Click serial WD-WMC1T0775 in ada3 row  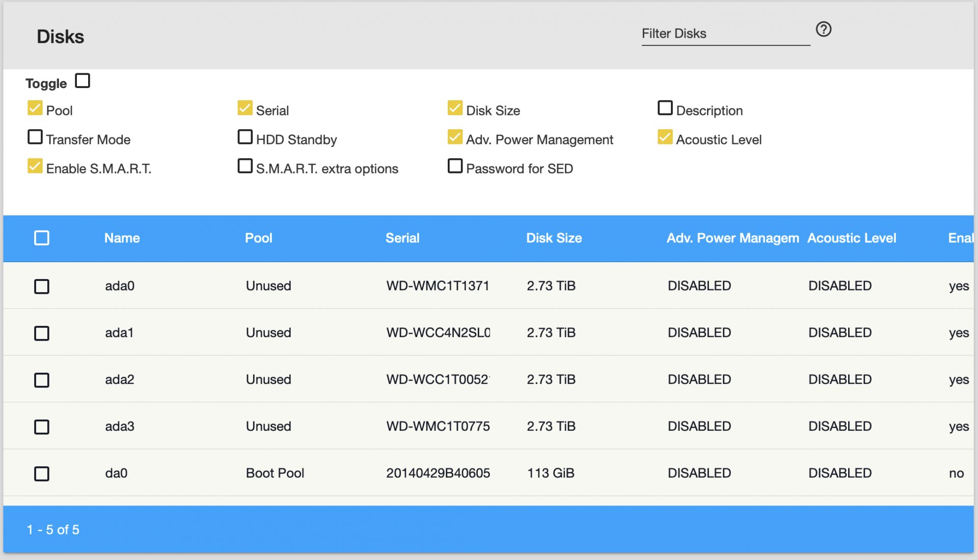(438, 427)
